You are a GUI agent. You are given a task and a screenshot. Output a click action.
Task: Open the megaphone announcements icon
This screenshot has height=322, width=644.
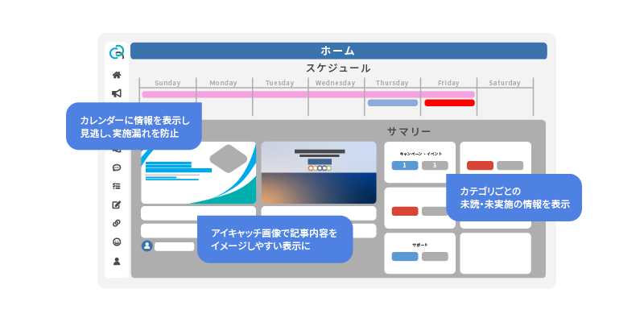117,93
